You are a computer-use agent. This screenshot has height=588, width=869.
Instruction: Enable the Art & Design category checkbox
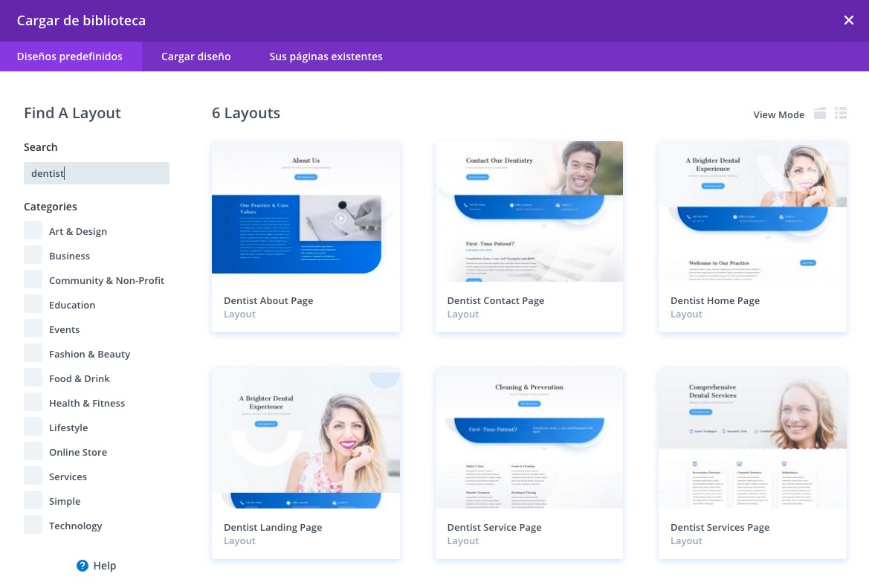[33, 231]
